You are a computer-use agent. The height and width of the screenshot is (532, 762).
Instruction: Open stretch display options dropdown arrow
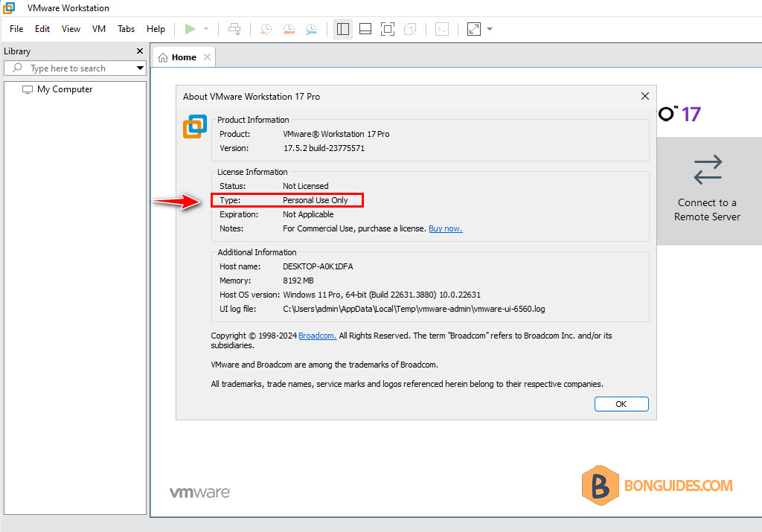tap(490, 29)
